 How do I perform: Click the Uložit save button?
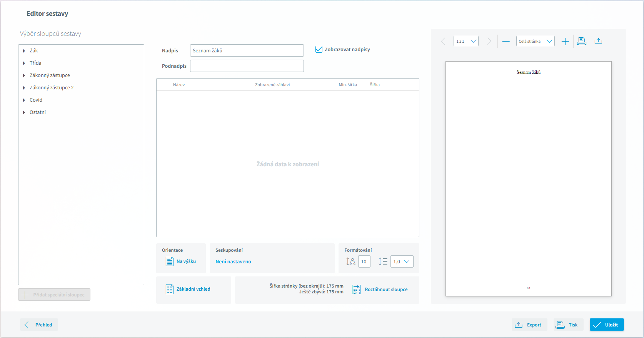[606, 325]
